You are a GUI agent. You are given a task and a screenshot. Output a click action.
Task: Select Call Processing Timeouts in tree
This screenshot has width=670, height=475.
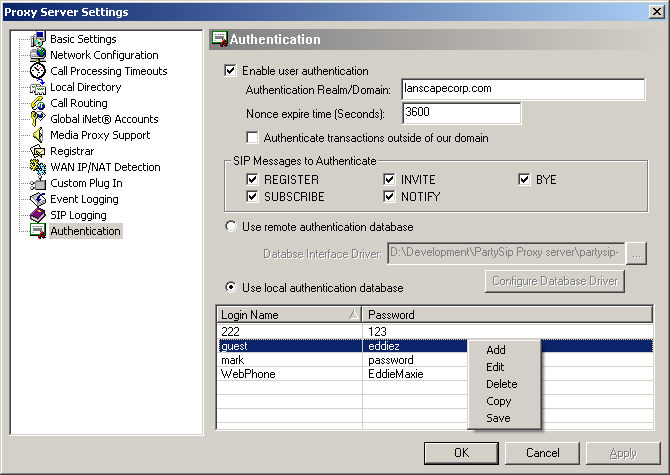coord(109,71)
